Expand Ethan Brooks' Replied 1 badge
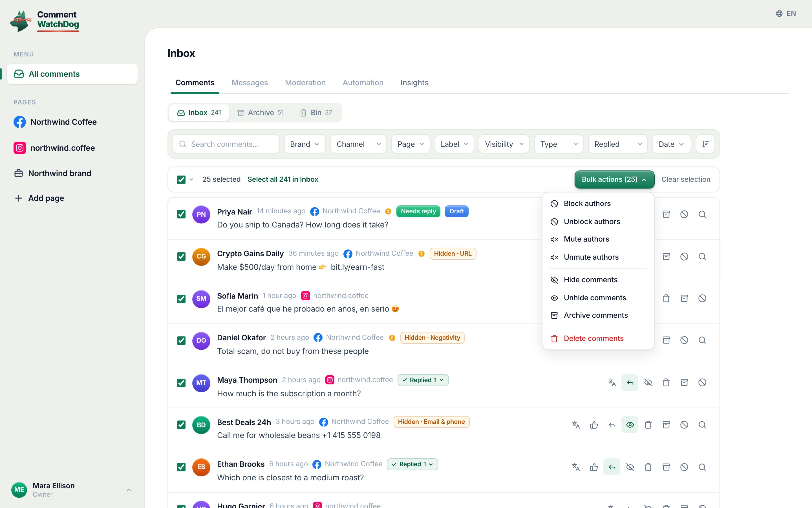This screenshot has width=812, height=508. pyautogui.click(x=412, y=464)
